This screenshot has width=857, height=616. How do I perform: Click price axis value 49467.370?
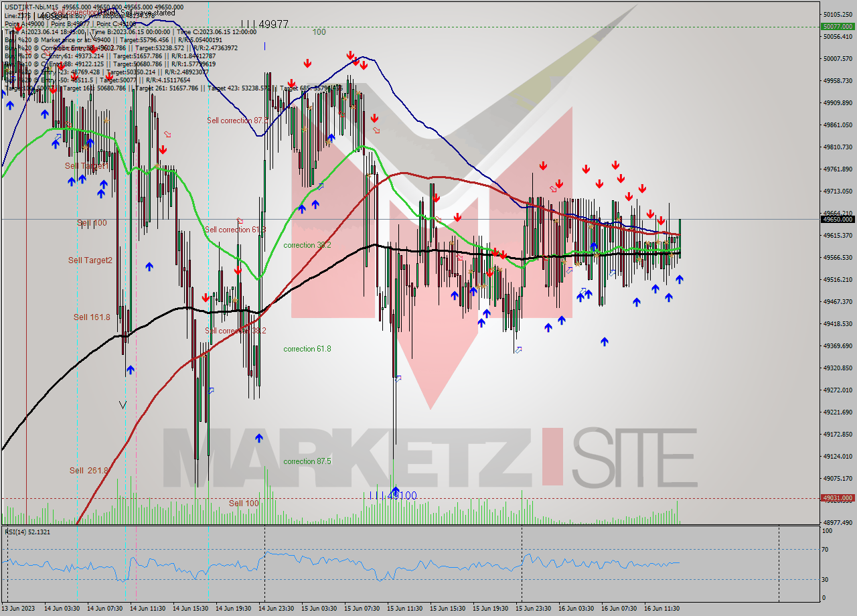(x=837, y=301)
